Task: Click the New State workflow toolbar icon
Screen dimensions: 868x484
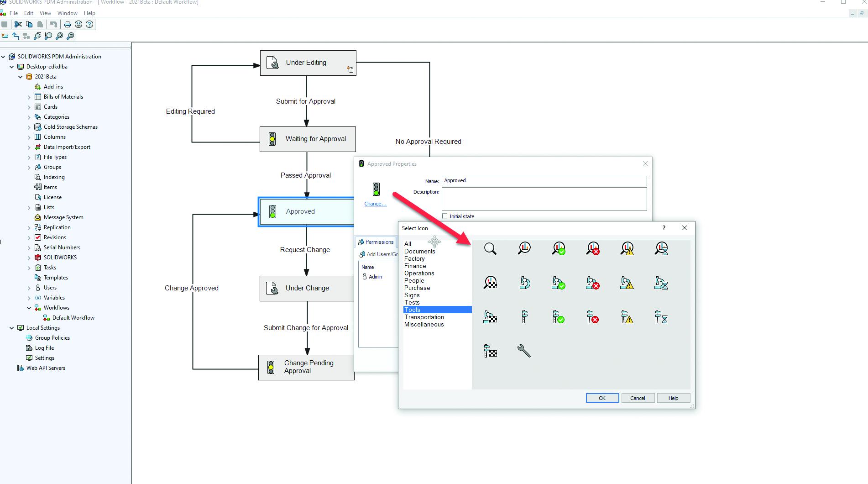Action: (5, 36)
